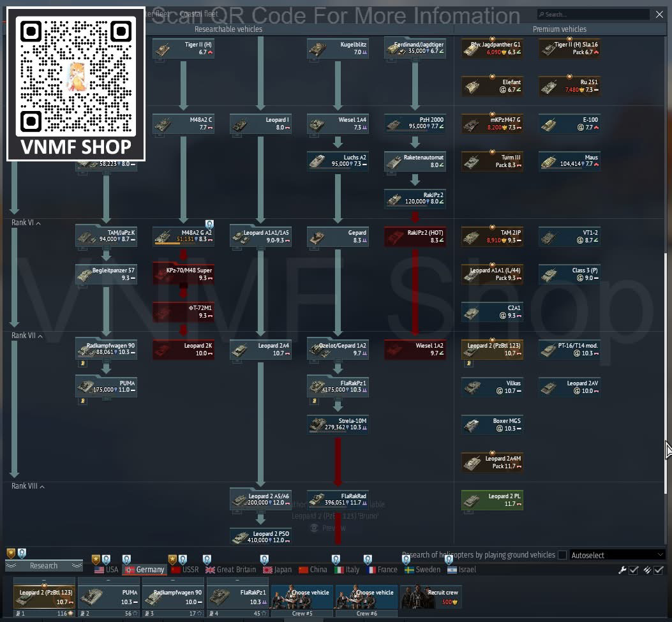Viewport: 672px width, 622px height.
Task: Select the Begleitpanzer 57 vehicle
Action: (107, 274)
